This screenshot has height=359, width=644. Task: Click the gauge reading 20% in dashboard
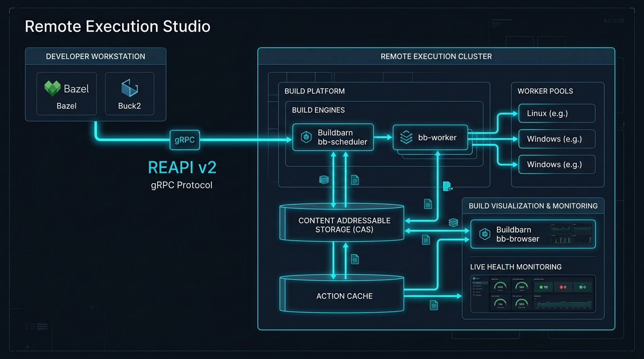tap(521, 303)
